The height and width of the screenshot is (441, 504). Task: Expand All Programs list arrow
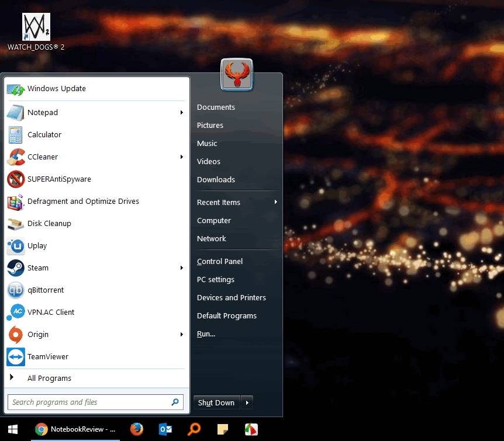pos(12,377)
